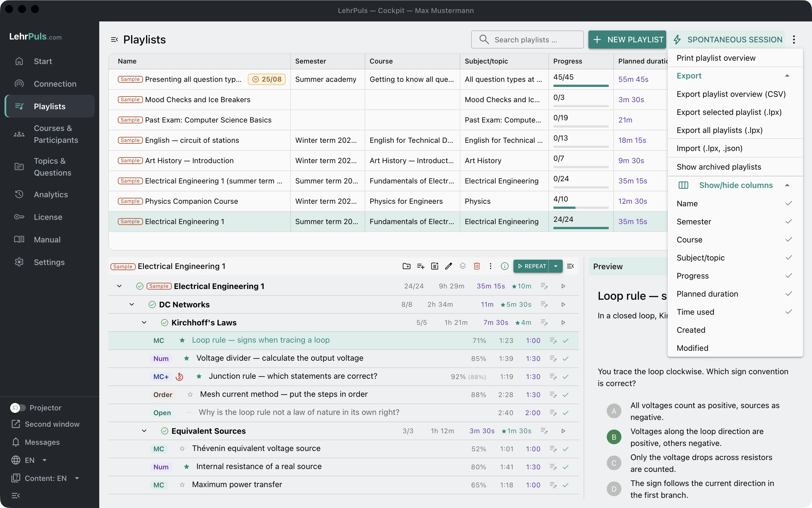The height and width of the screenshot is (508, 812).
Task: Select the Physics Companion Course row
Action: pos(388,201)
